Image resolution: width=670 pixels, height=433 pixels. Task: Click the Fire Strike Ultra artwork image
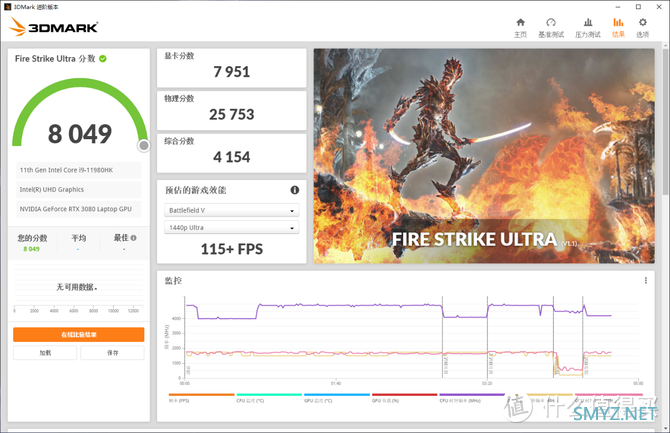(484, 155)
